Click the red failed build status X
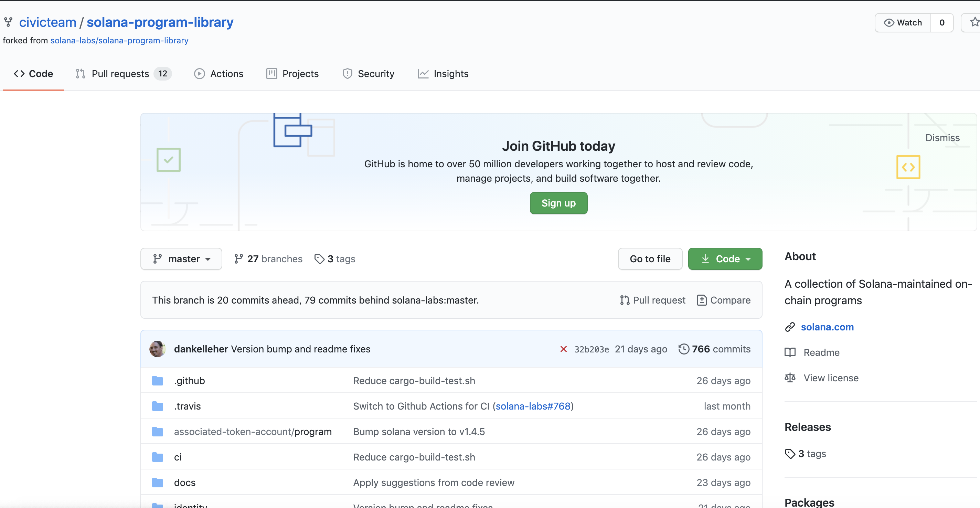This screenshot has width=980, height=508. [x=563, y=349]
